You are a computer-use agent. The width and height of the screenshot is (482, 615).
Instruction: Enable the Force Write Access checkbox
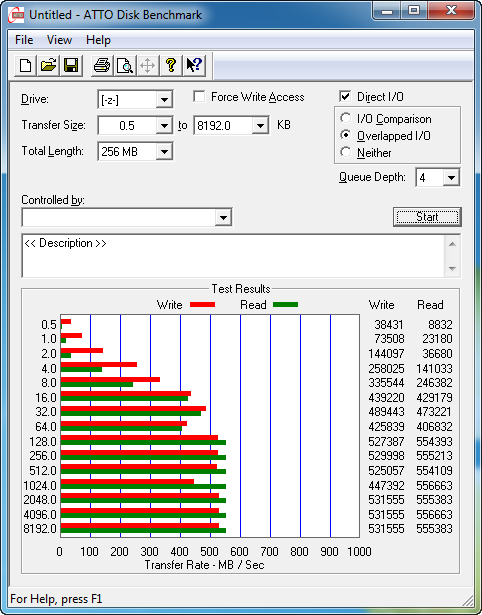(x=199, y=96)
